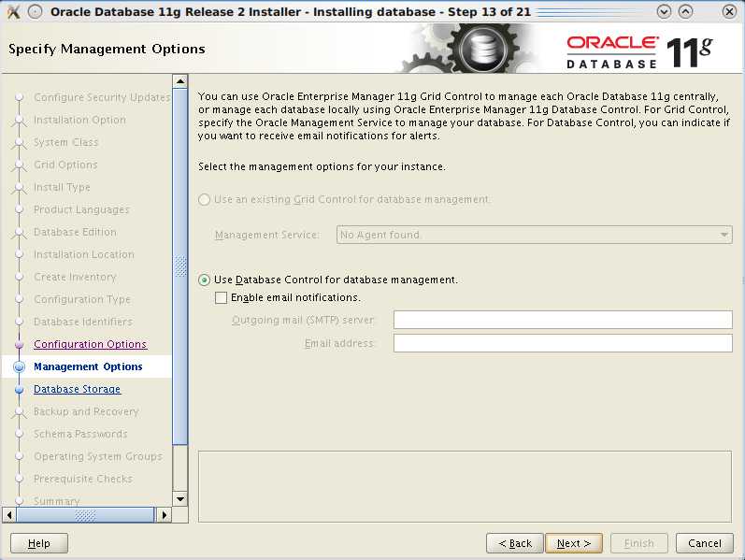The height and width of the screenshot is (560, 745).
Task: Go to Configuration Options step link
Action: 90,345
